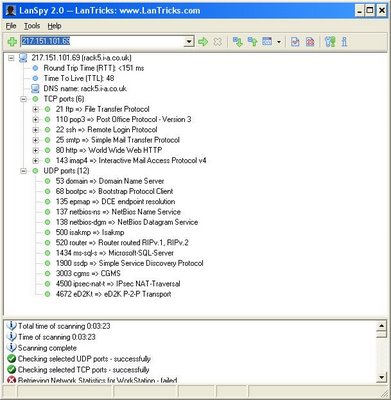Viewport: 391px width, 400px height.
Task: Expand the 80 http port node
Action: (x=36, y=151)
